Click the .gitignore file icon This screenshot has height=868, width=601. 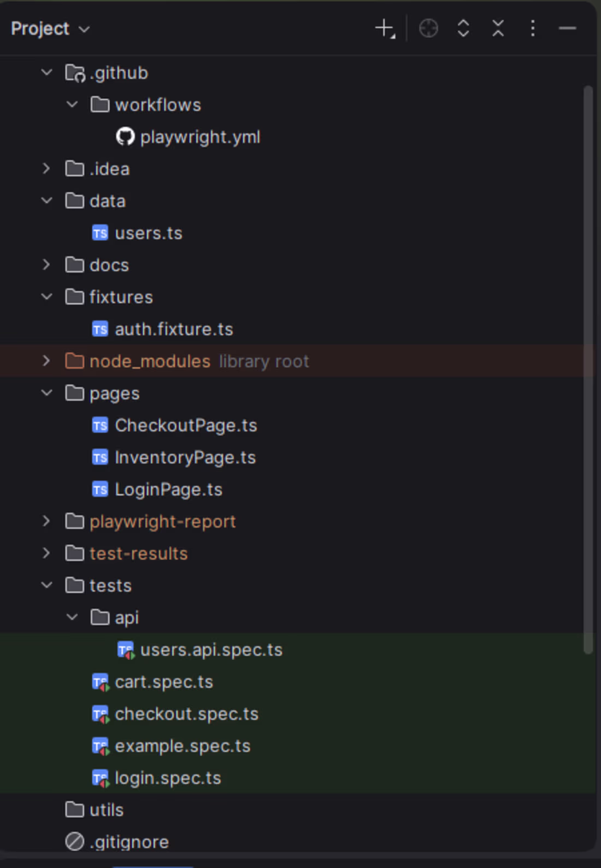74,842
